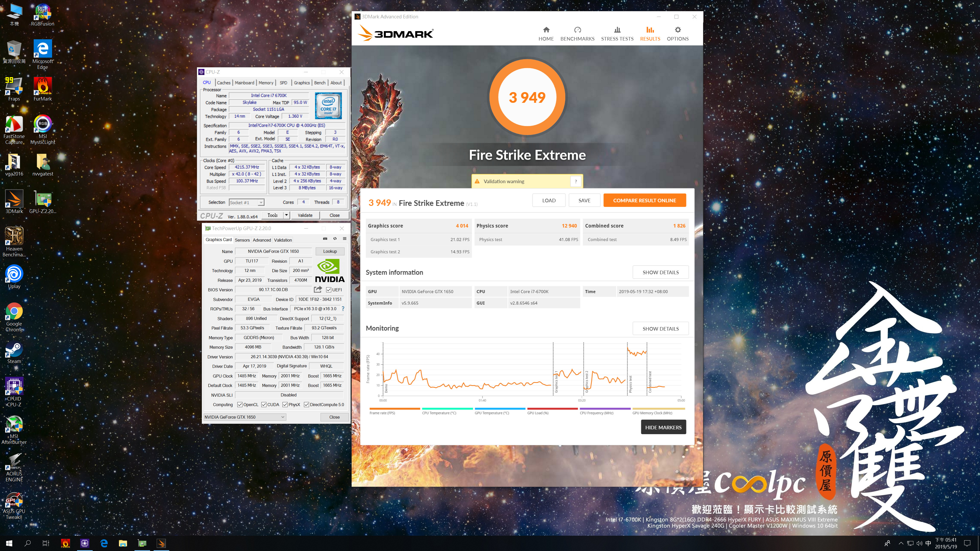Open the RGBFusion desktop icon
Image resolution: width=980 pixels, height=551 pixels.
pos(43,15)
